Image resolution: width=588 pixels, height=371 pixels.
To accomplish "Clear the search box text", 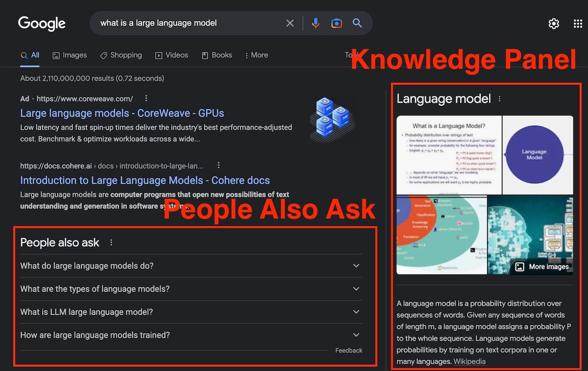I will pyautogui.click(x=290, y=23).
